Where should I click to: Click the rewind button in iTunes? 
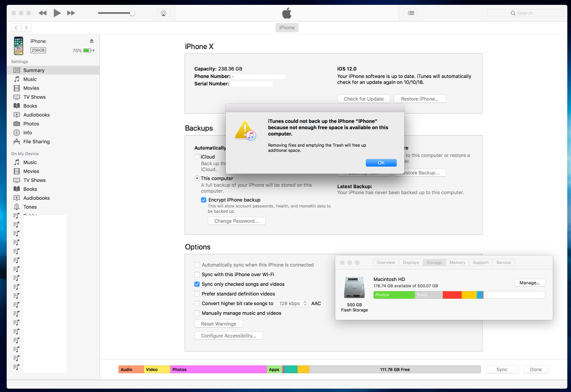coord(42,13)
